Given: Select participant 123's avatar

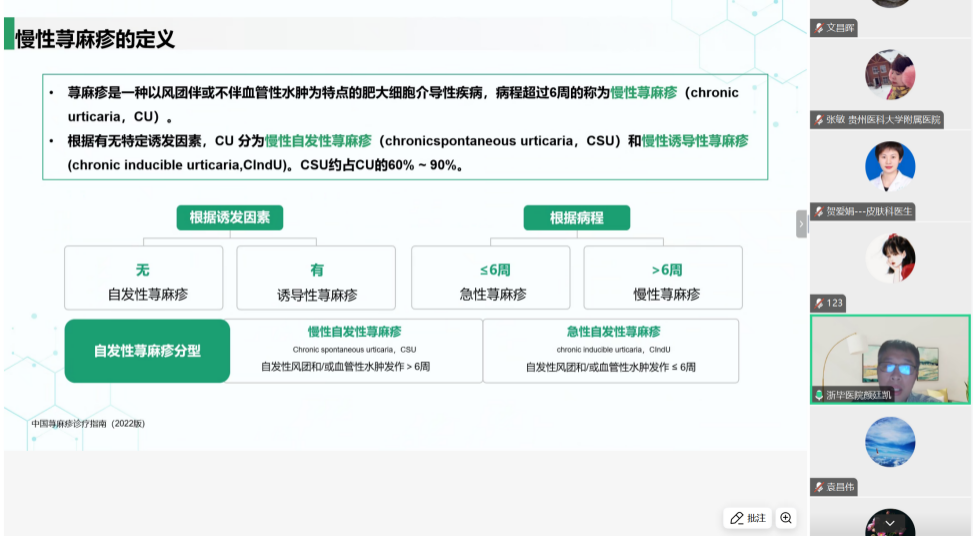Looking at the screenshot, I should 890,258.
